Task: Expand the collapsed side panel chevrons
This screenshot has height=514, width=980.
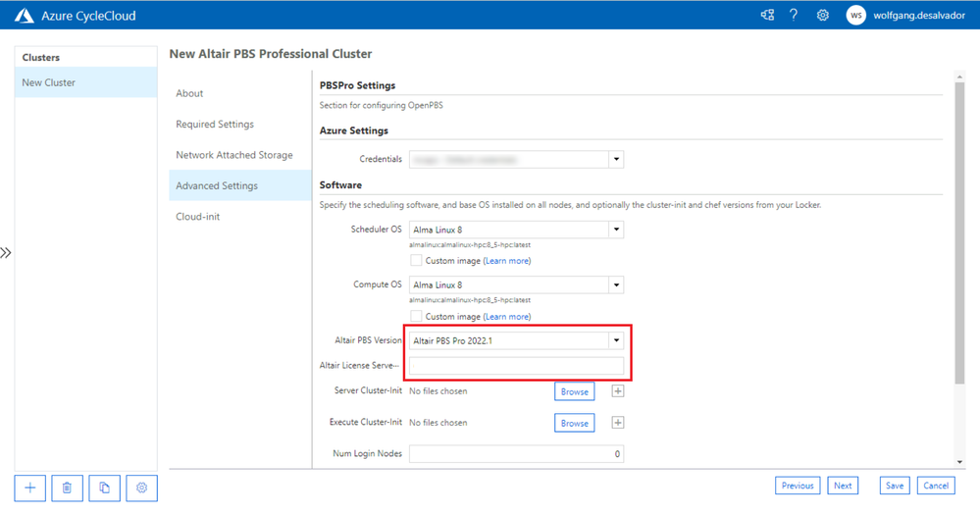Action: pos(6,253)
